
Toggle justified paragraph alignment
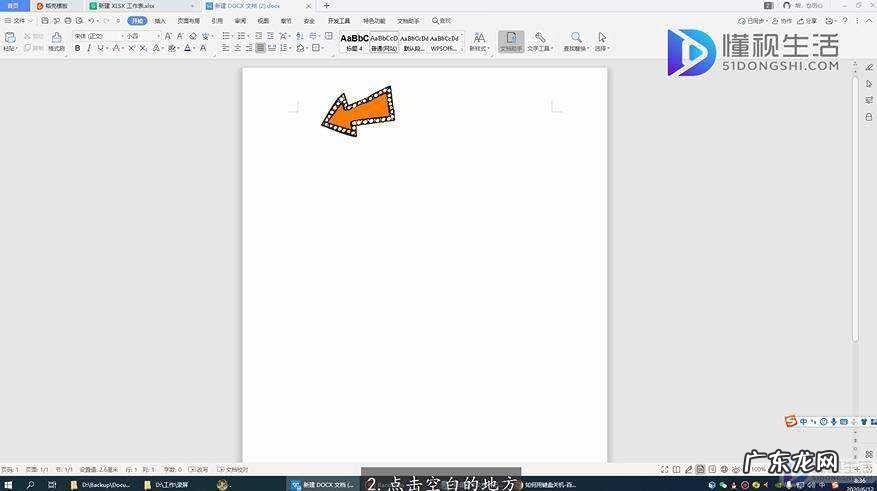pyautogui.click(x=260, y=48)
